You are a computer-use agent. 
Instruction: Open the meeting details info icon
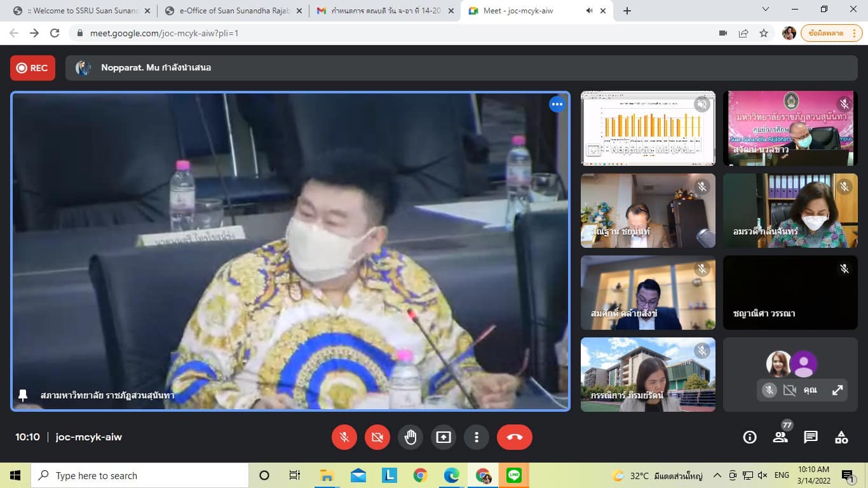pos(750,437)
